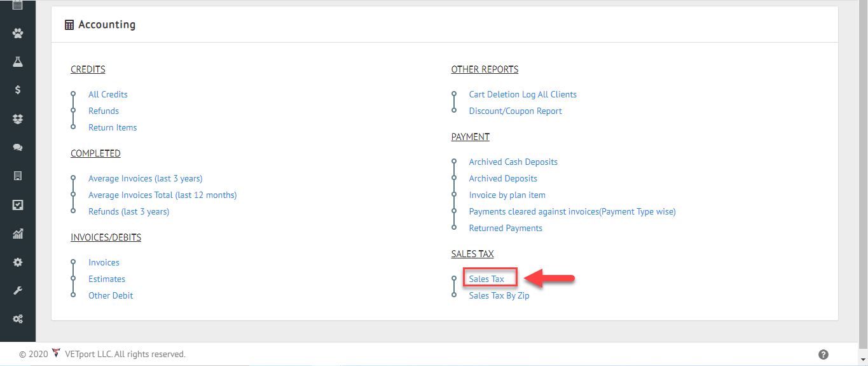Open Invoice by plan item report
The width and height of the screenshot is (868, 366).
tap(507, 195)
